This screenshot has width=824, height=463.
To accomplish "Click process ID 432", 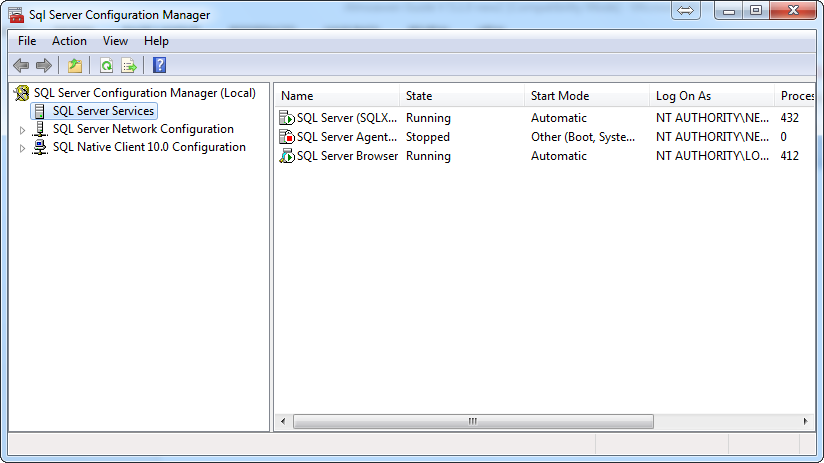I will (790, 118).
